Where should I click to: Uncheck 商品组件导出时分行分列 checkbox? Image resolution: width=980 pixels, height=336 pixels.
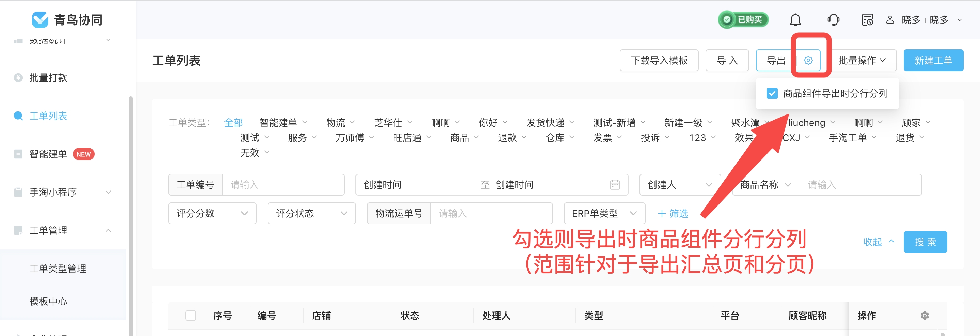coord(772,93)
